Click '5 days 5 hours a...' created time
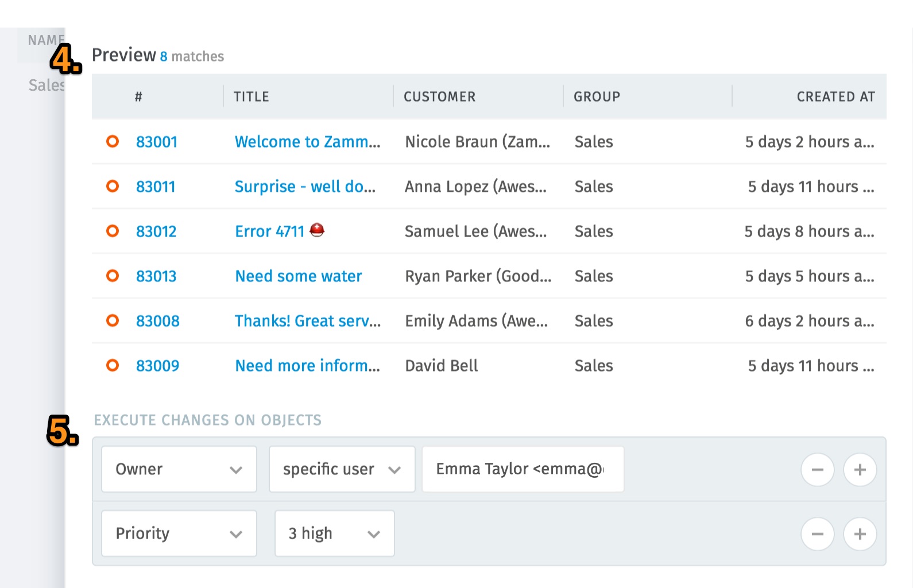913x588 pixels. point(810,276)
